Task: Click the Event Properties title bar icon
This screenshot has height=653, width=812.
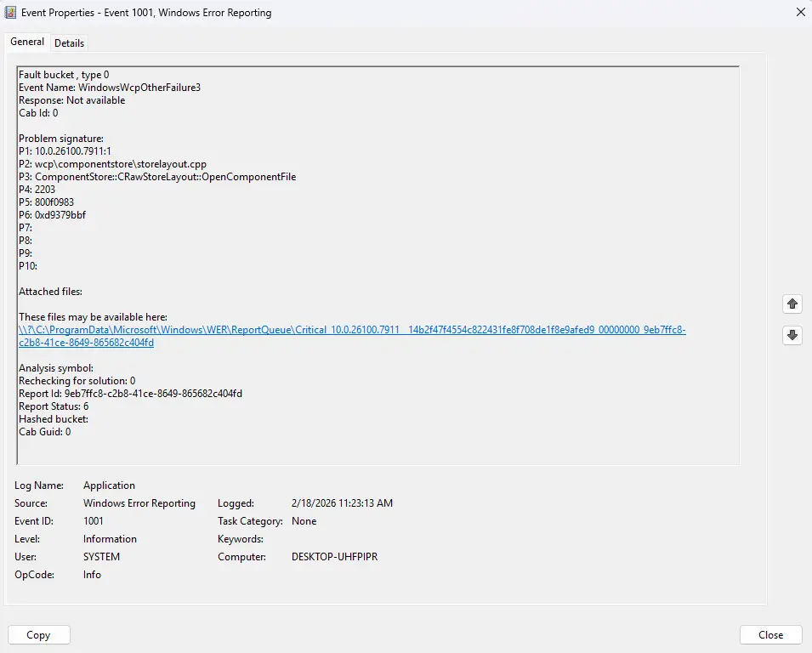Action: click(10, 13)
